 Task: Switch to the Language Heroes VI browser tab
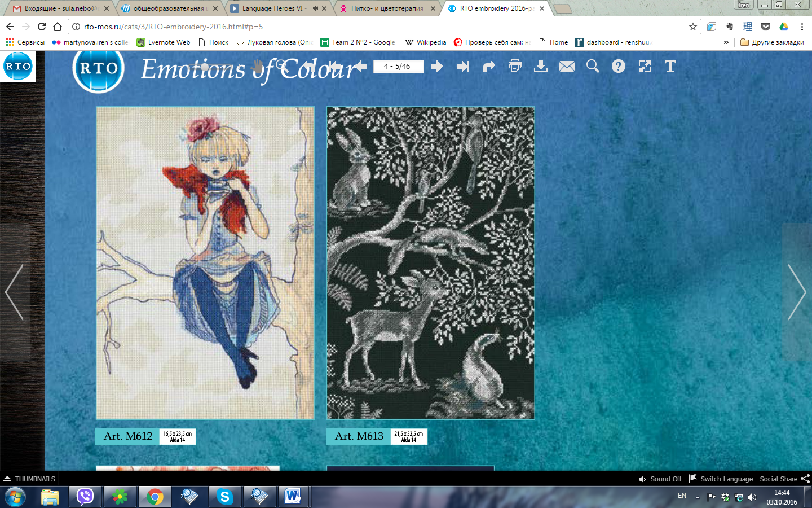(272, 8)
